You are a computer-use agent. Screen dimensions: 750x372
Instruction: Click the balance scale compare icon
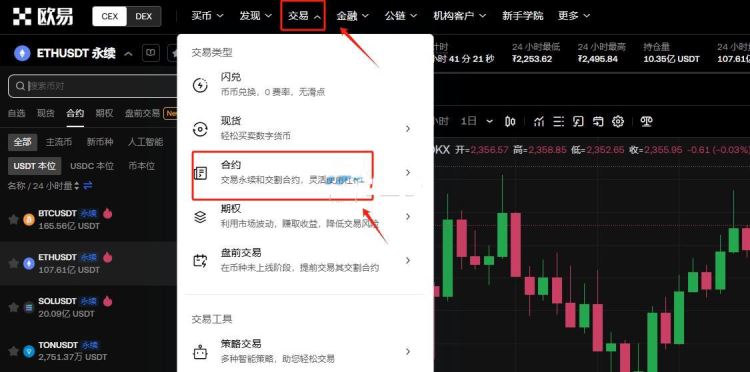(x=647, y=121)
